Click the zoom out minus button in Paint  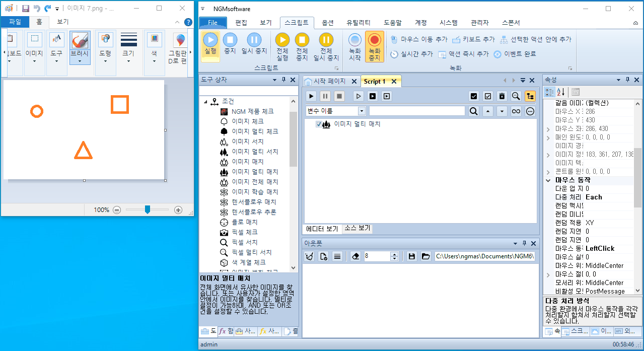click(117, 210)
